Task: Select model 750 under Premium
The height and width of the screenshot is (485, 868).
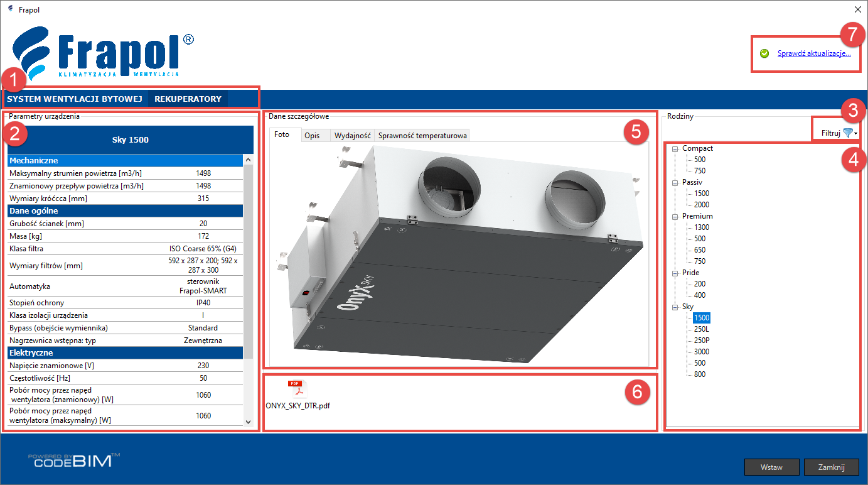Action: click(x=700, y=261)
